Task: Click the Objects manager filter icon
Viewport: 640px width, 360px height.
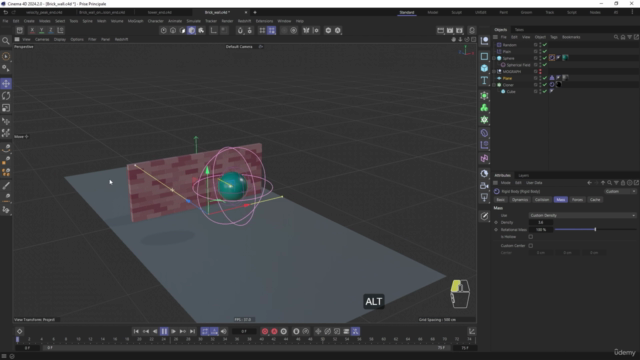Action: coord(629,37)
